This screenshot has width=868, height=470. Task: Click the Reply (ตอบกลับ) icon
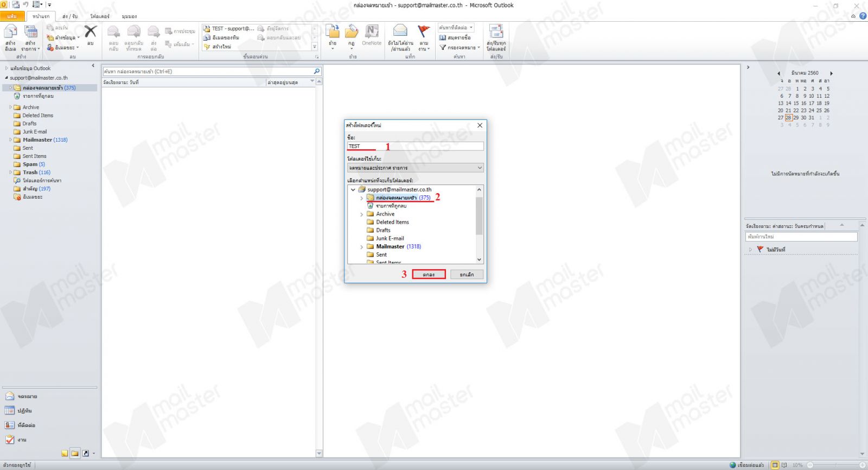tap(113, 32)
